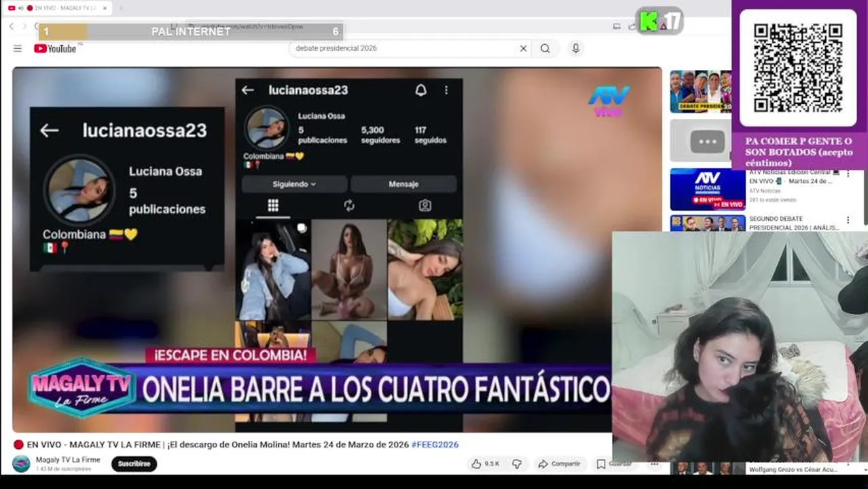Open the Magaly TV La Firme channel avatar

coord(22,464)
